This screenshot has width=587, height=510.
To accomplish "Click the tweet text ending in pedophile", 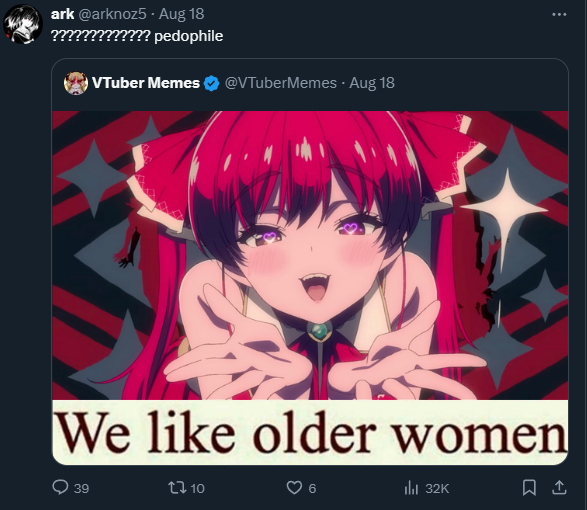I will (137, 36).
